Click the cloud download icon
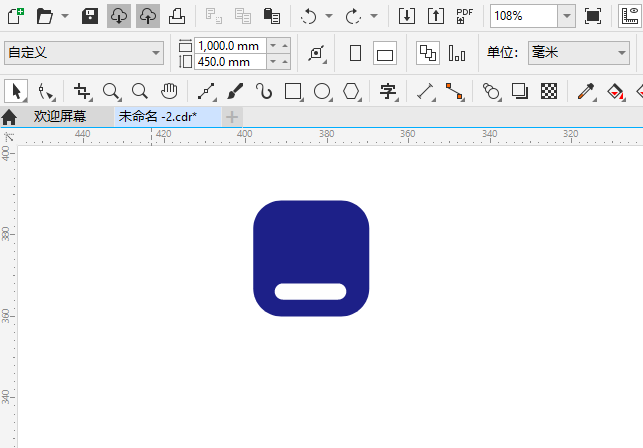The width and height of the screenshot is (643, 448). click(119, 16)
